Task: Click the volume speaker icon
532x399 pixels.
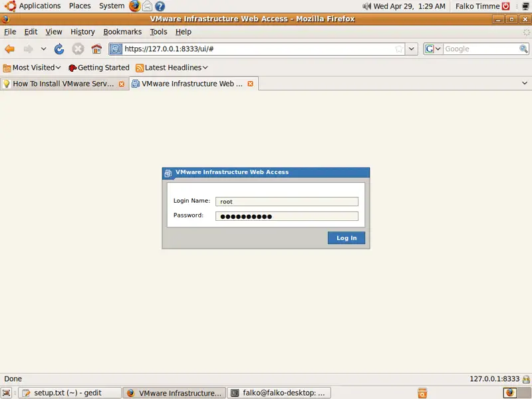Action: point(366,6)
